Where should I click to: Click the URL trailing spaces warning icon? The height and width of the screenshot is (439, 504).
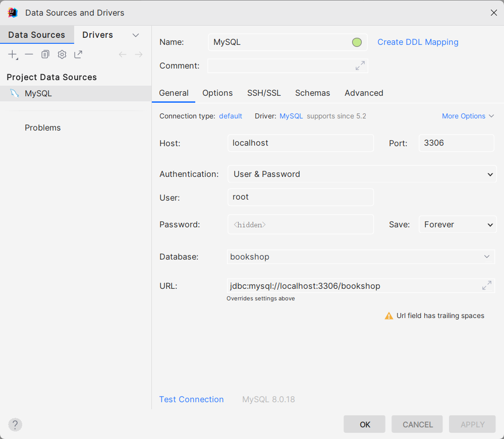click(389, 316)
